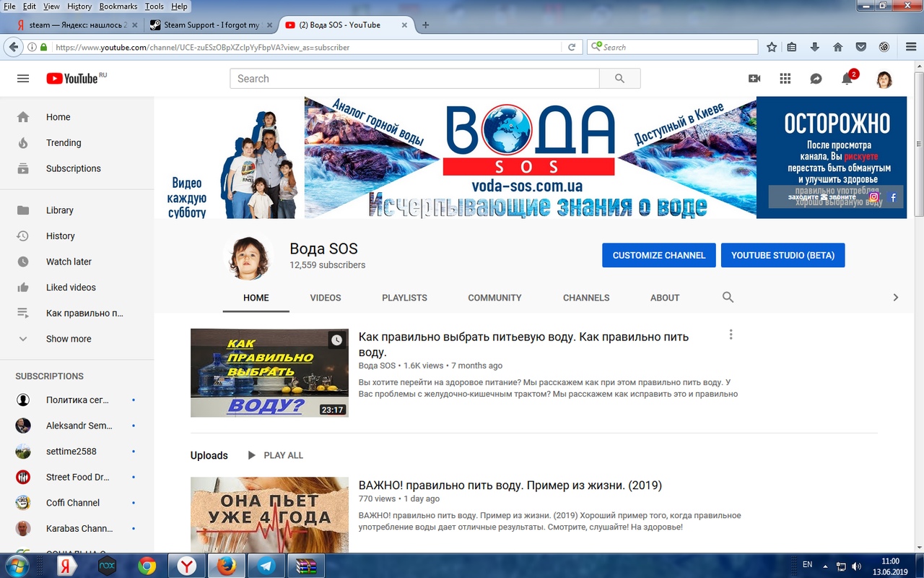Open WinRAR from the taskbar
Image resolution: width=924 pixels, height=578 pixels.
click(x=305, y=566)
